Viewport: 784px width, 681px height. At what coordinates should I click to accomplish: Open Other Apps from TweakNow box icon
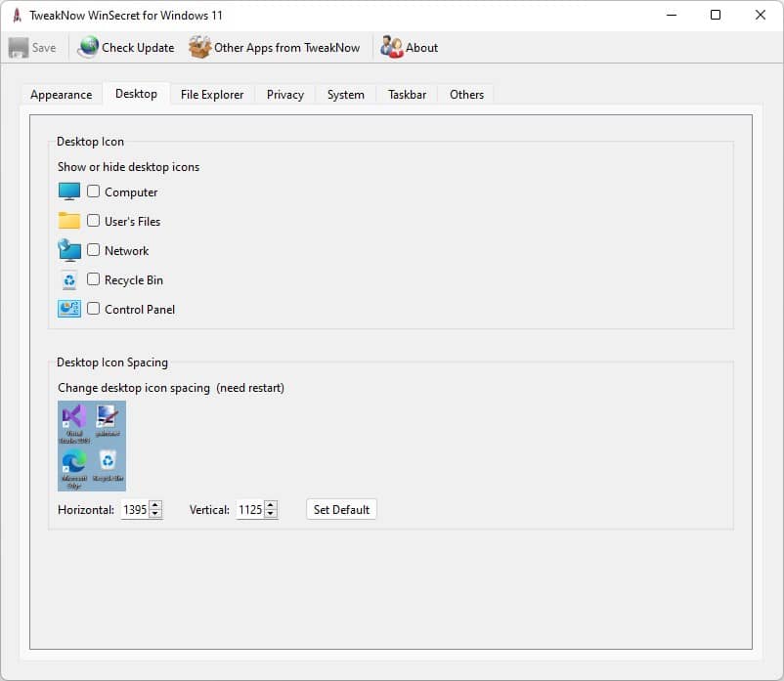[200, 47]
